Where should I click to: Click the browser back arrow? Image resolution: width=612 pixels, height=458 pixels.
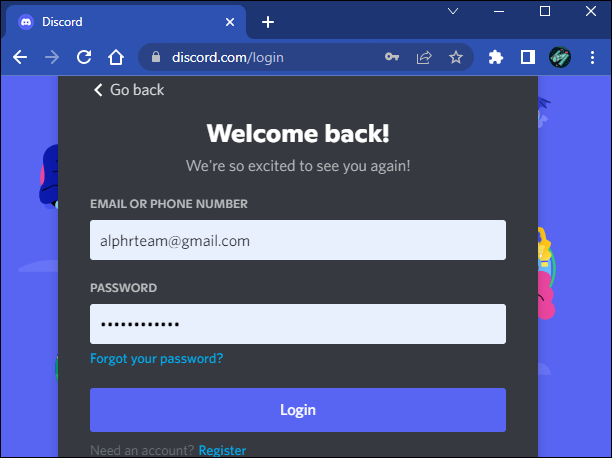click(20, 57)
